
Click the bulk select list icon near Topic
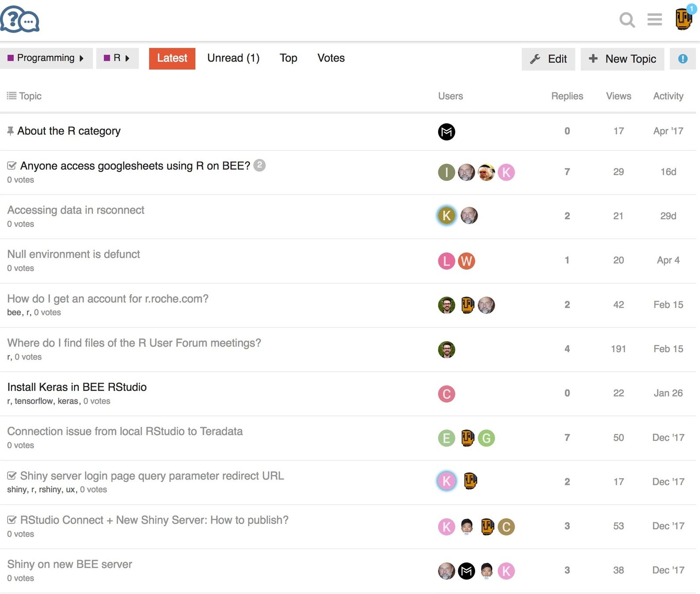[x=11, y=96]
